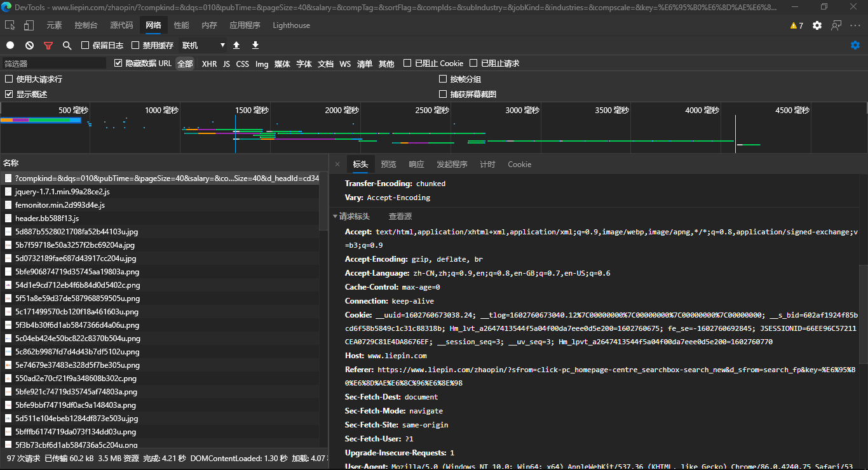The width and height of the screenshot is (868, 470).
Task: Switch to 应用程序 panel tab
Action: 245,25
